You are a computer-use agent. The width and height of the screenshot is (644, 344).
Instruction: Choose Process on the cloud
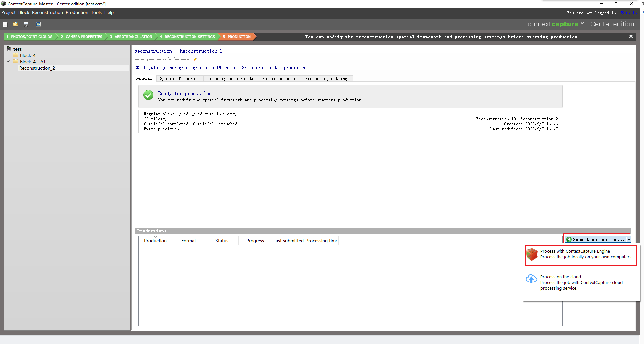tap(581, 282)
